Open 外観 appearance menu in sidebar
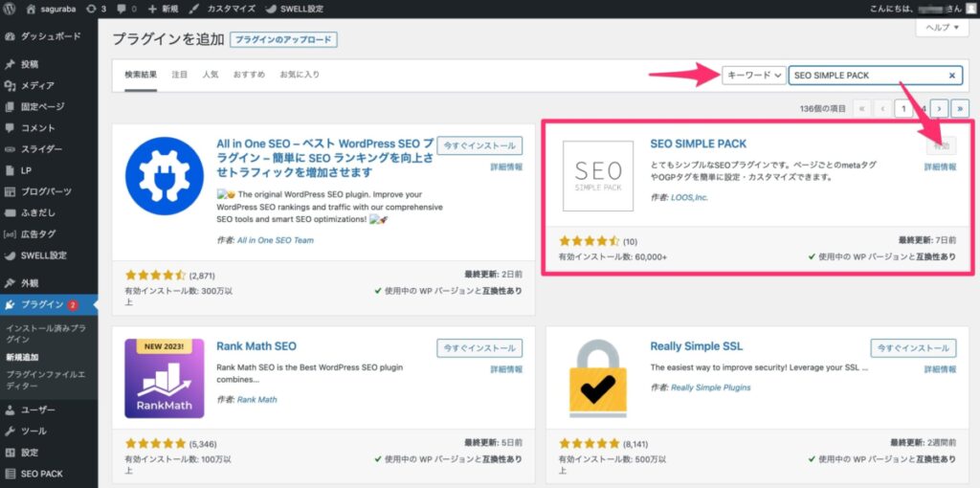The width and height of the screenshot is (980, 488). coord(49,283)
